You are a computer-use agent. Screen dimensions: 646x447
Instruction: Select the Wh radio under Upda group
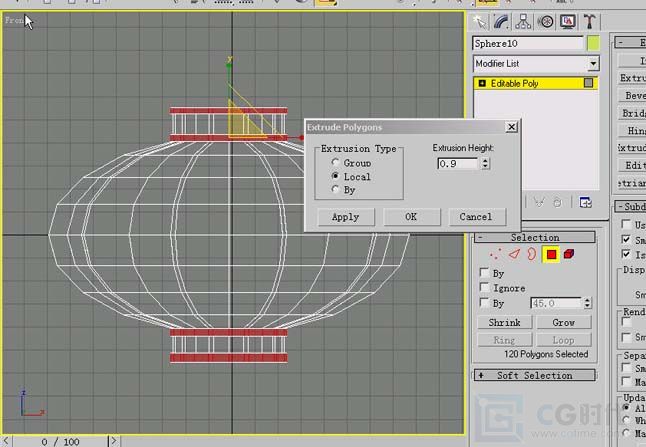click(626, 420)
